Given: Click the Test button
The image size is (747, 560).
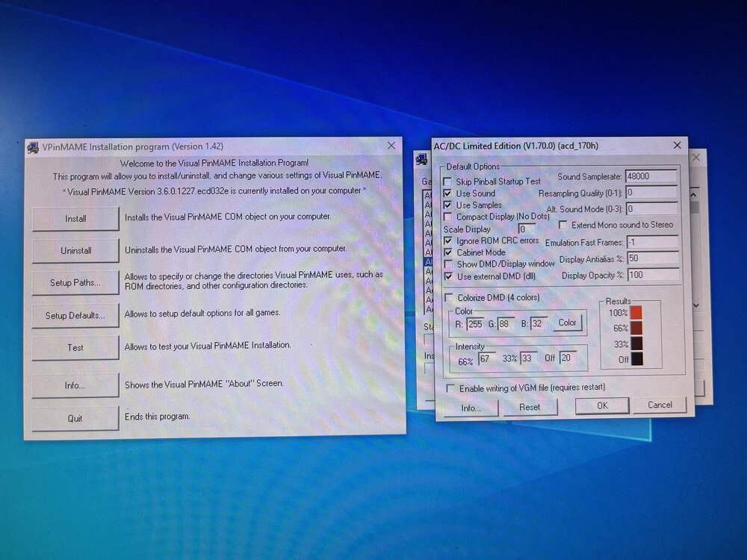Looking at the screenshot, I should click(75, 348).
